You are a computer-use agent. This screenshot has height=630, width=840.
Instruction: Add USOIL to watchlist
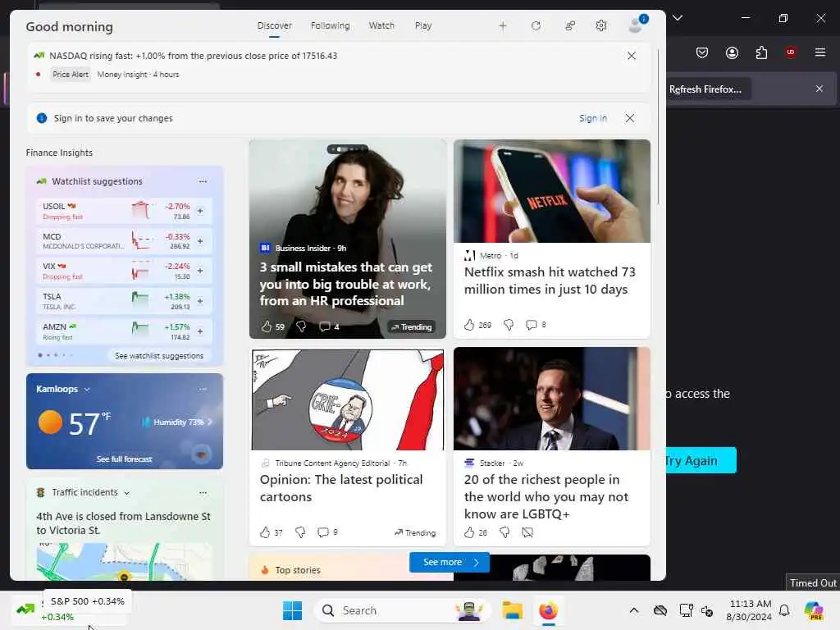click(x=200, y=211)
